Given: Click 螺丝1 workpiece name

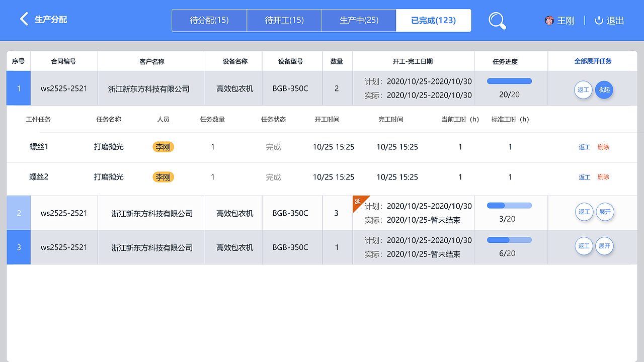Looking at the screenshot, I should (x=39, y=147).
